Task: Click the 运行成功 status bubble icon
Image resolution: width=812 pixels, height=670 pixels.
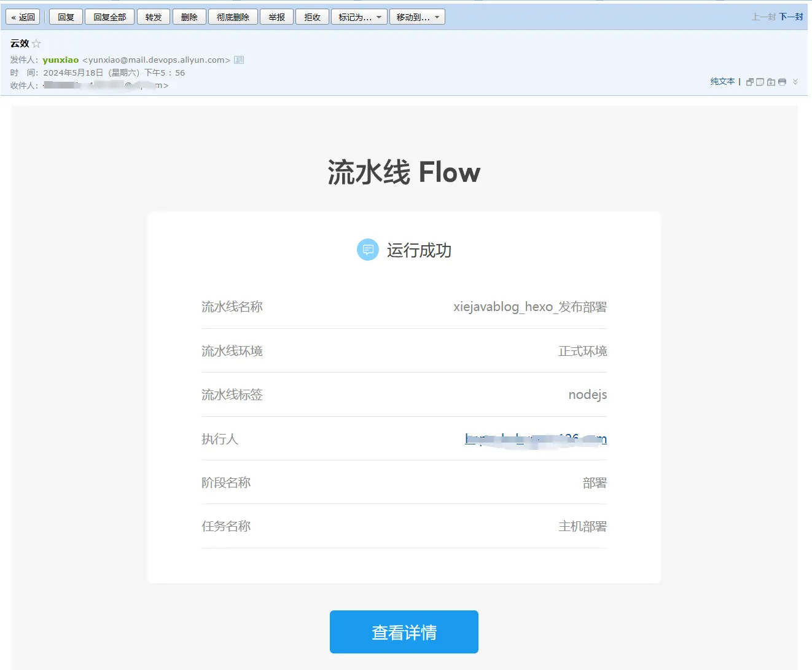Action: click(x=367, y=250)
